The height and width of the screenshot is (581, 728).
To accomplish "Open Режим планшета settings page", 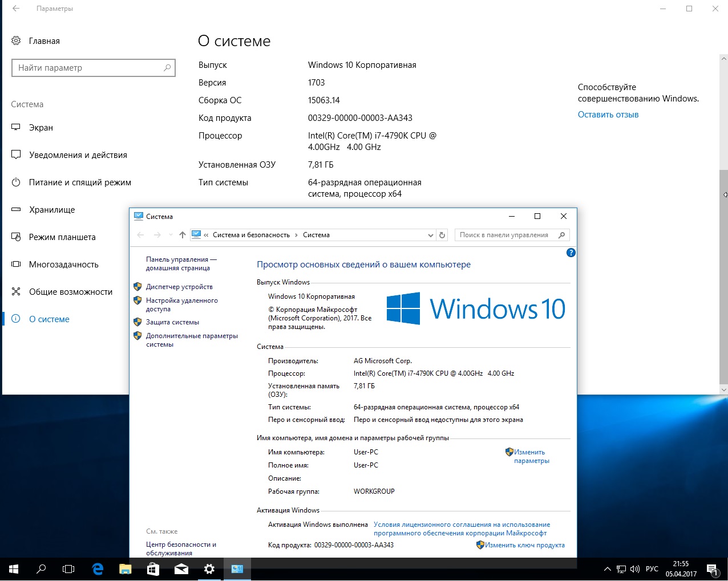I will [x=54, y=237].
